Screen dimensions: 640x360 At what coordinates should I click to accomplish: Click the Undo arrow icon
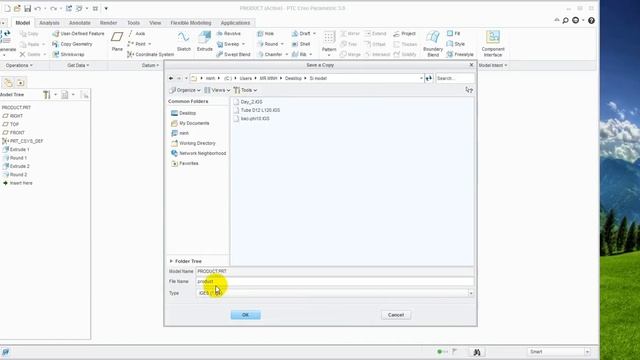[x=38, y=8]
